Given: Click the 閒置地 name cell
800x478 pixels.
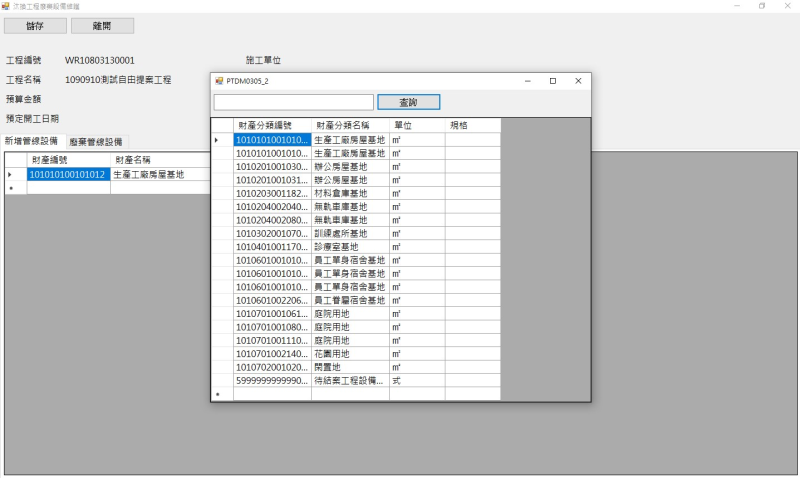Looking at the screenshot, I should click(x=350, y=367).
